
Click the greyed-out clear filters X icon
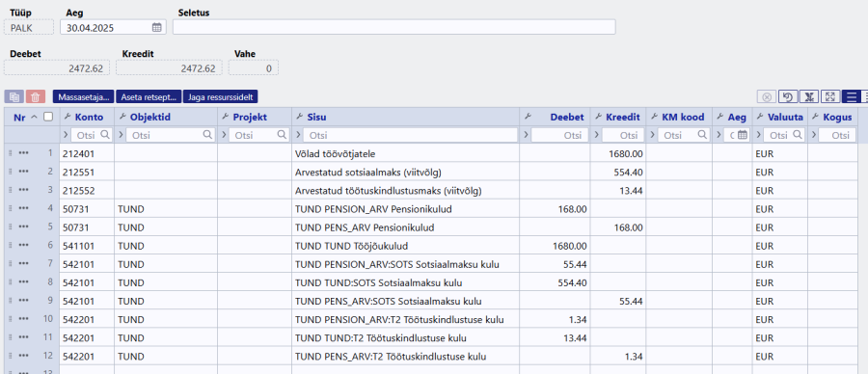[x=767, y=96]
